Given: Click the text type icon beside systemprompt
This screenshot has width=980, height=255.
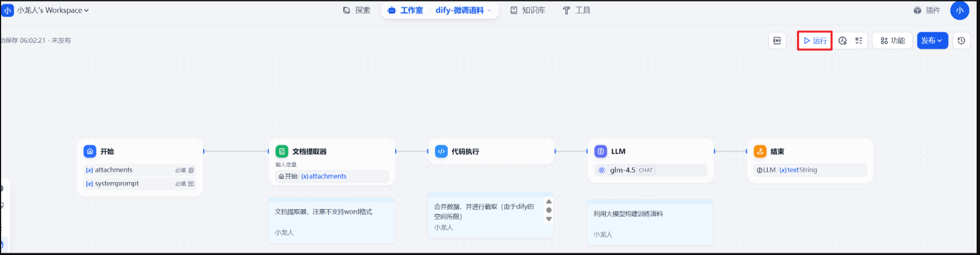Looking at the screenshot, I should [191, 184].
